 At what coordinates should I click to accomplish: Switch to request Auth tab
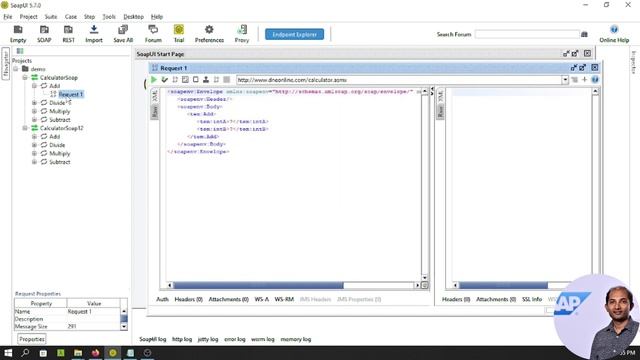(x=162, y=299)
